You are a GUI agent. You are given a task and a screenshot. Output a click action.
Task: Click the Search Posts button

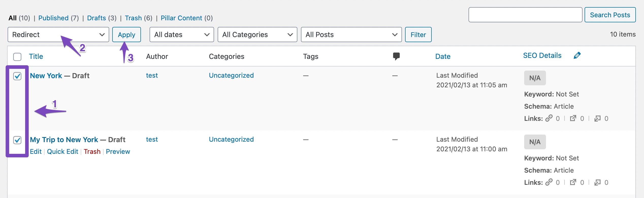pyautogui.click(x=610, y=15)
